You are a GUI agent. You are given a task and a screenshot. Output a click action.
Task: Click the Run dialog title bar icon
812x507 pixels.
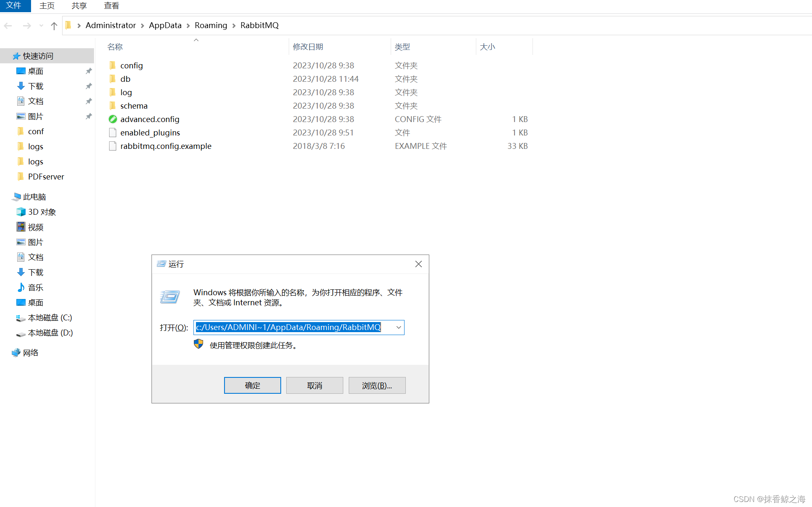click(162, 264)
